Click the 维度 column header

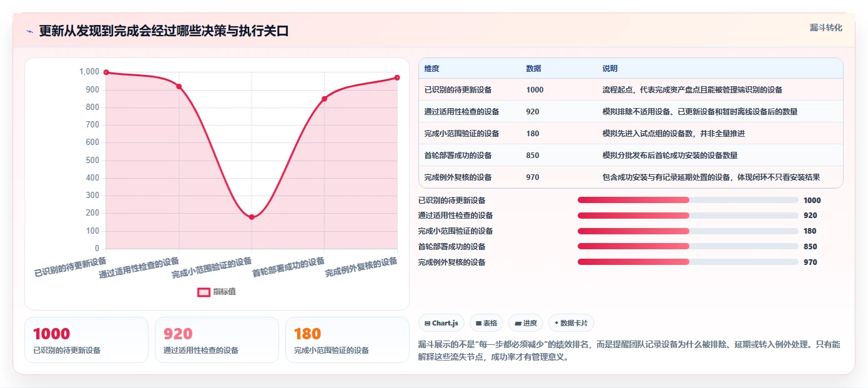coord(432,69)
